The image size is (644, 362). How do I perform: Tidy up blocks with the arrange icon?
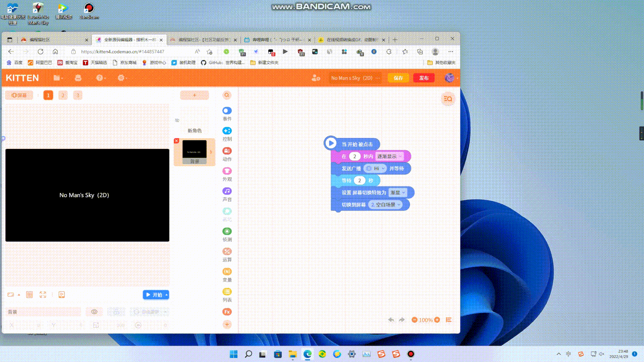point(449,320)
